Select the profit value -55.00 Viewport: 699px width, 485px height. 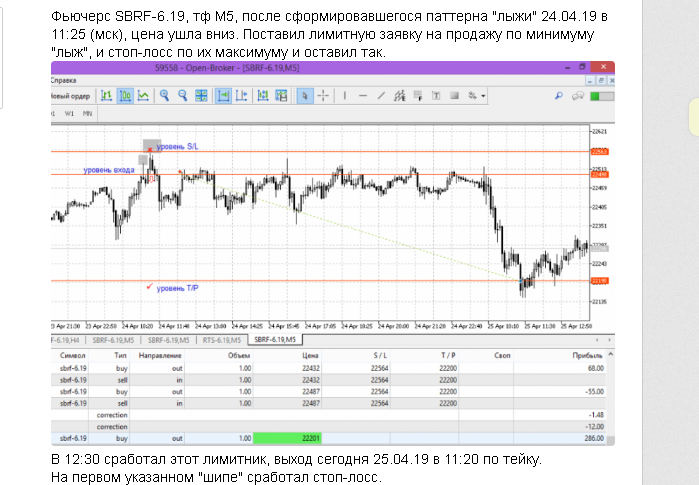coord(595,391)
